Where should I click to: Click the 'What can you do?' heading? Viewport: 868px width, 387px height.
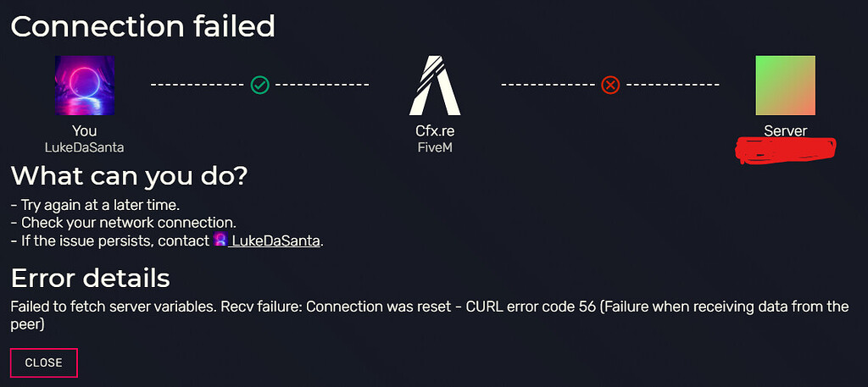(x=130, y=176)
